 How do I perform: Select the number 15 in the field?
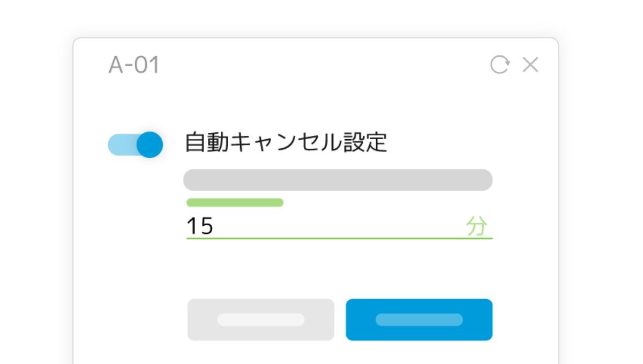[200, 226]
